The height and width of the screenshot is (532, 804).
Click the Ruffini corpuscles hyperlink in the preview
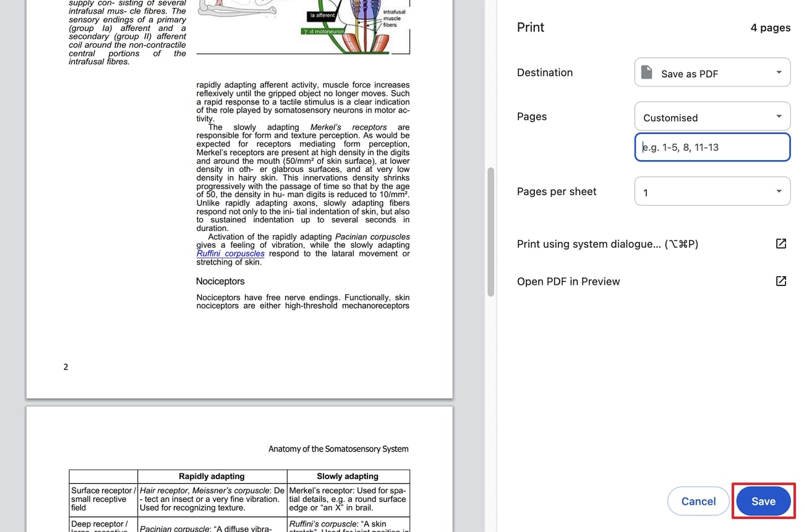point(231,254)
